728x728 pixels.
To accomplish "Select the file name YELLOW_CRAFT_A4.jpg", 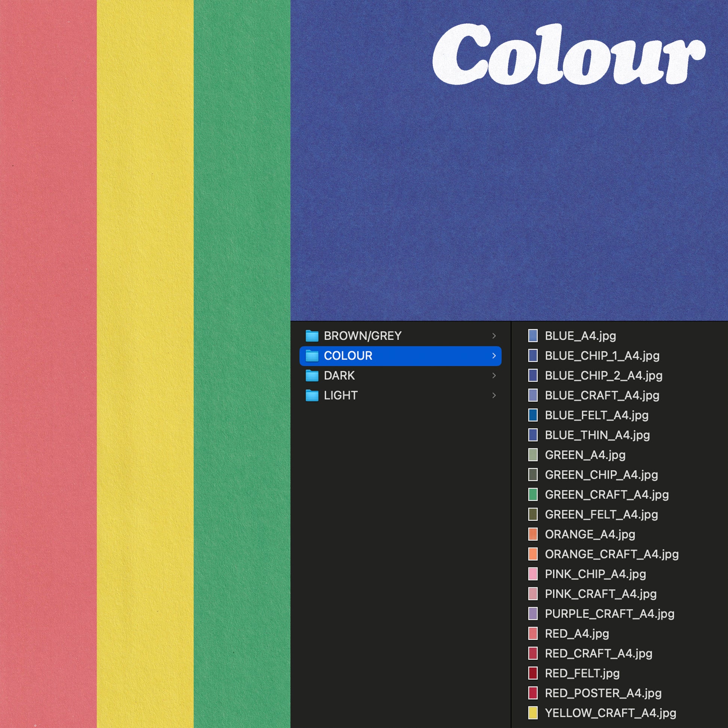I will click(x=611, y=713).
